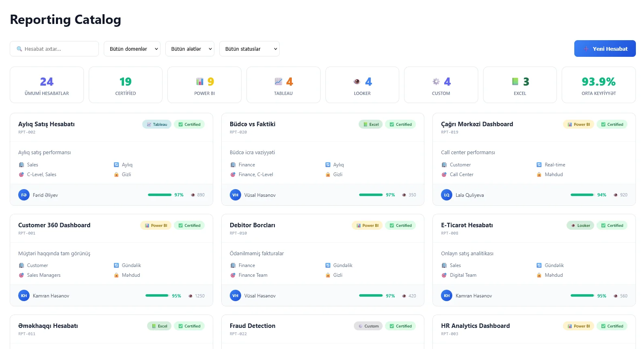Click 97% satisfaction bar on Aylıq Satış card

[160, 195]
